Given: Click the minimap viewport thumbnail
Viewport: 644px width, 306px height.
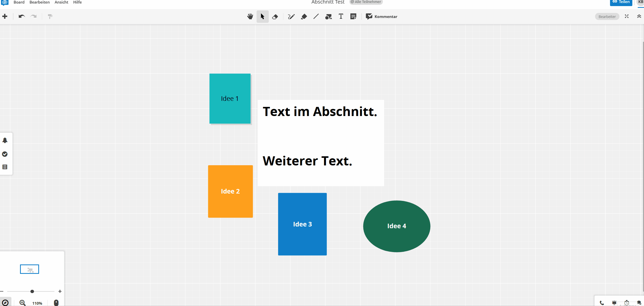Looking at the screenshot, I should 29,269.
